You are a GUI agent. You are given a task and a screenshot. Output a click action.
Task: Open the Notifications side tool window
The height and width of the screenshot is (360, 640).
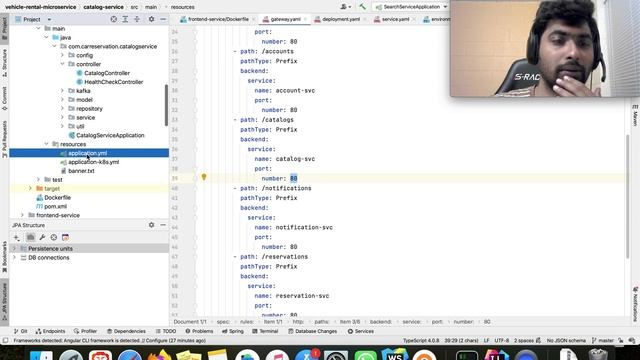(635, 304)
